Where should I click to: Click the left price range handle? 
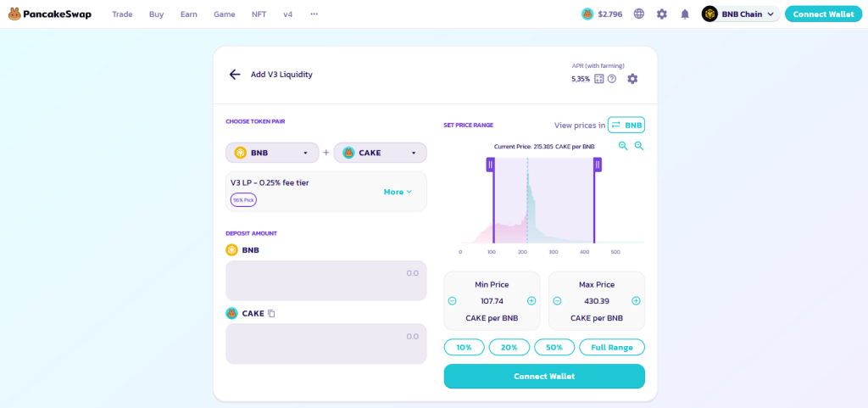click(x=490, y=165)
